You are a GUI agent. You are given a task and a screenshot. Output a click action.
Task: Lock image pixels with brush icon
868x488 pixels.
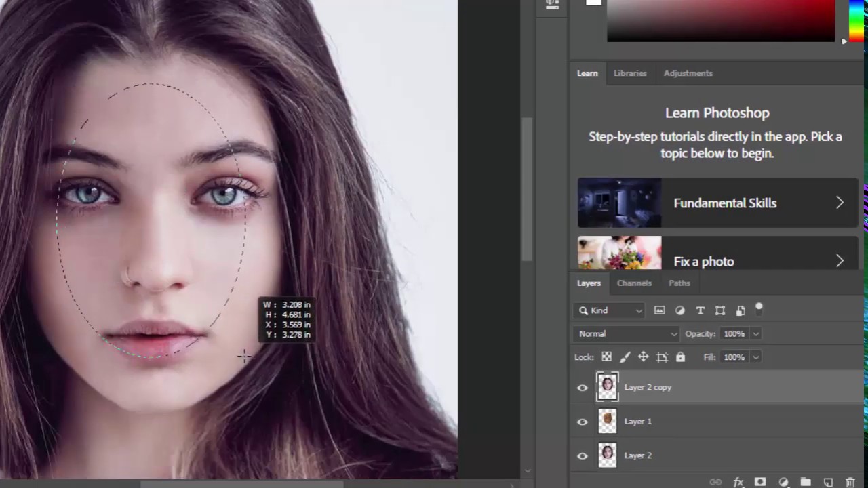click(x=625, y=357)
